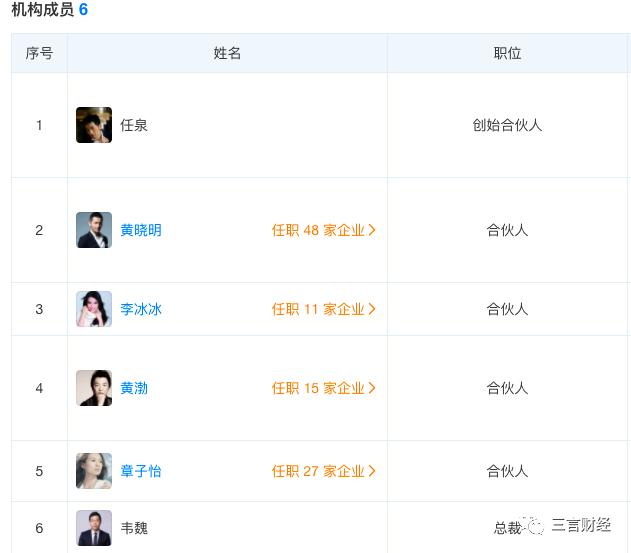Open 李冰冰 name link
631x553 pixels.
pyautogui.click(x=141, y=309)
